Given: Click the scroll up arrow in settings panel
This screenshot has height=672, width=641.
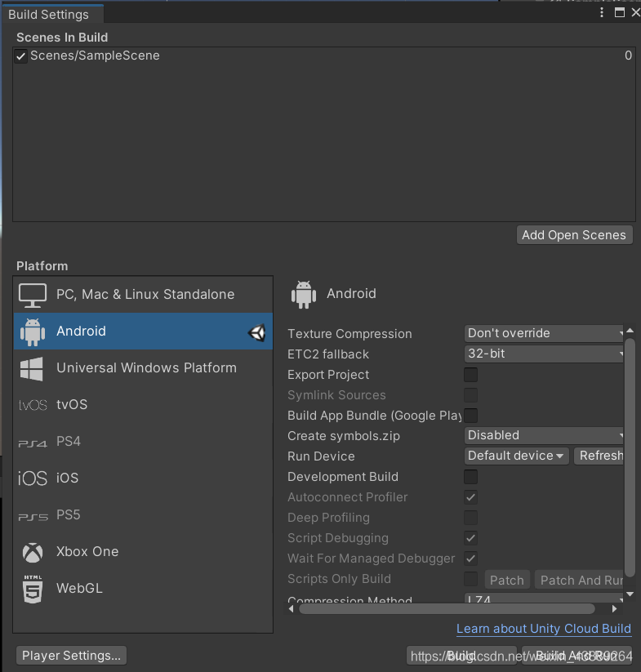Looking at the screenshot, I should click(x=630, y=331).
